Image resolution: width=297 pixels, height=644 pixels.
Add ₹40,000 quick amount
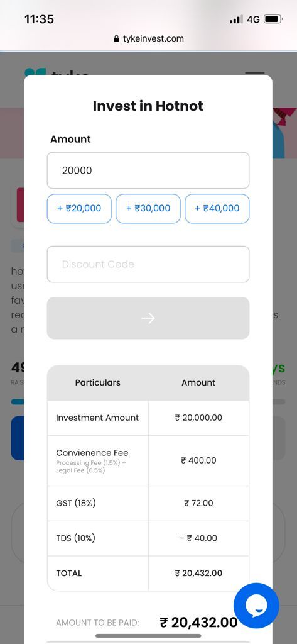(x=217, y=208)
